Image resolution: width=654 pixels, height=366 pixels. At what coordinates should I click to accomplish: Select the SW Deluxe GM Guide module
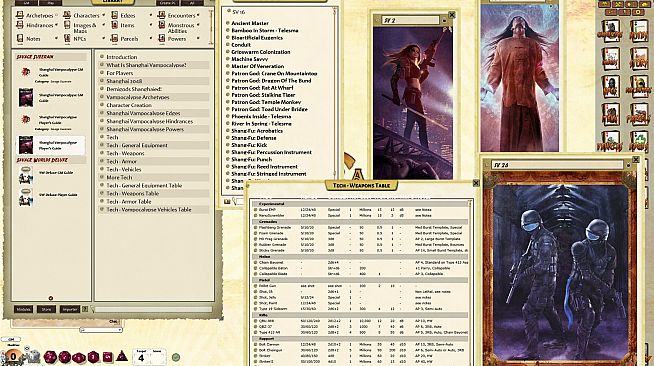point(50,175)
